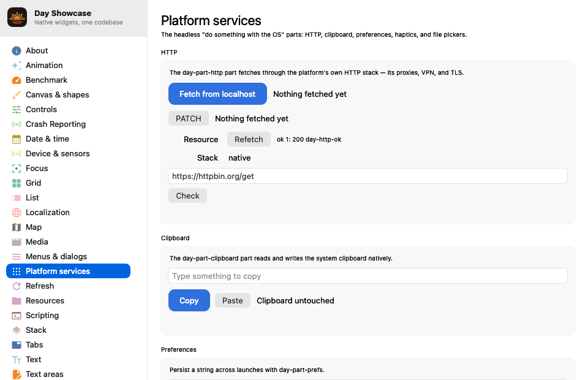This screenshot has width=588, height=380.
Task: Open Canvas & shapes label in sidebar
Action: pos(58,95)
